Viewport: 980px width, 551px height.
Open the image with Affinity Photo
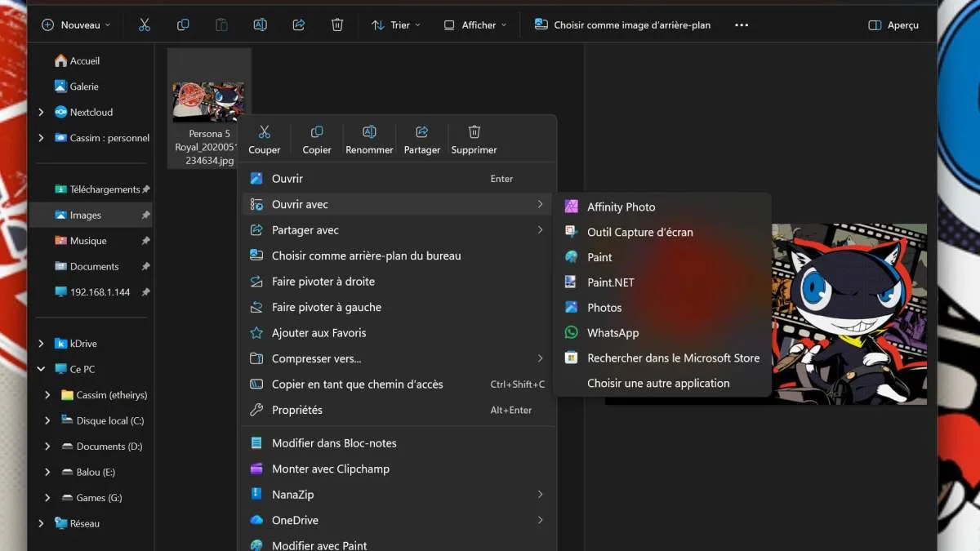pyautogui.click(x=661, y=207)
